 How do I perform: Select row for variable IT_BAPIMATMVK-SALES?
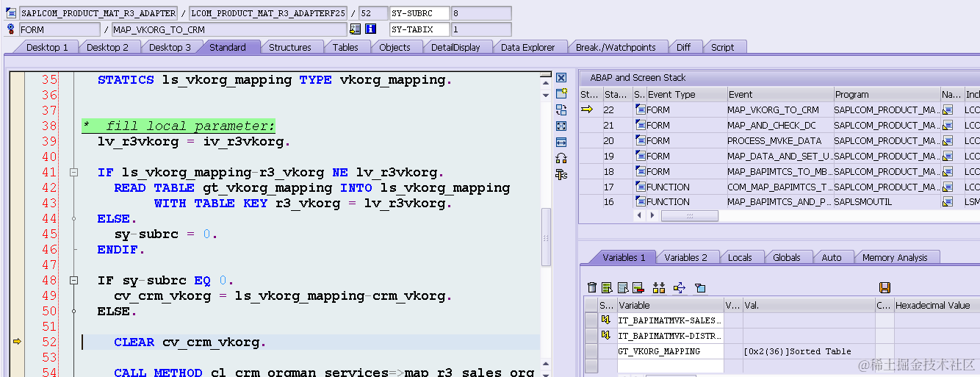[591, 320]
